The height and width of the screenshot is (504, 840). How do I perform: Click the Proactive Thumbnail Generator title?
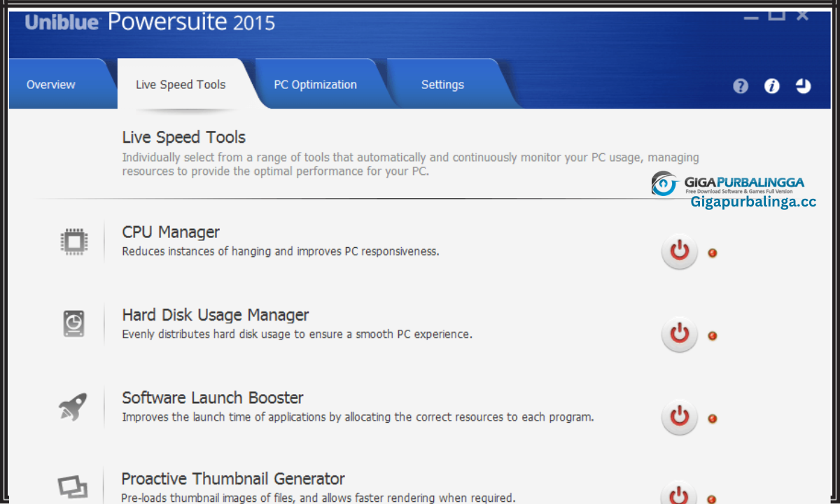233,479
